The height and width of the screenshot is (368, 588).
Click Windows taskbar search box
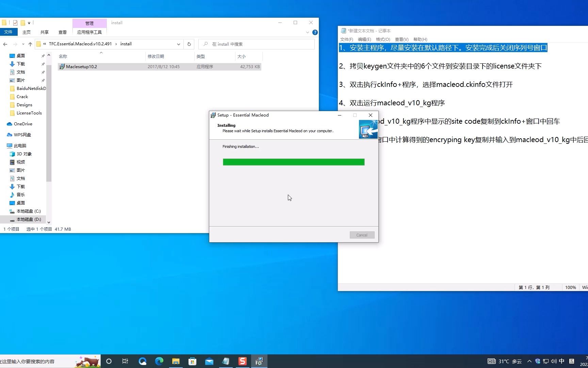click(50, 361)
